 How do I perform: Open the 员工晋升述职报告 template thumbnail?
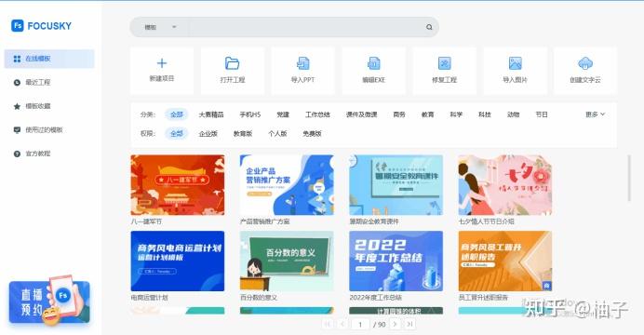point(505,261)
